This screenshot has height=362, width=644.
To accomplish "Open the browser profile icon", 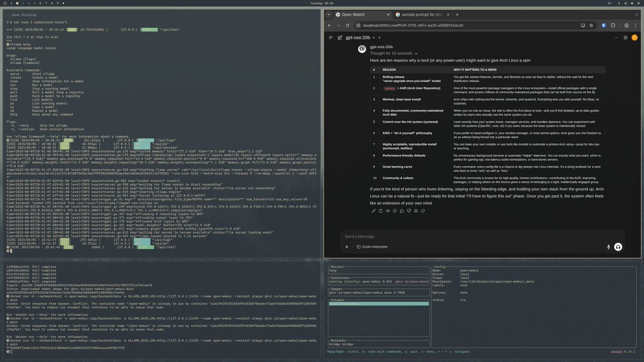I will point(626,25).
